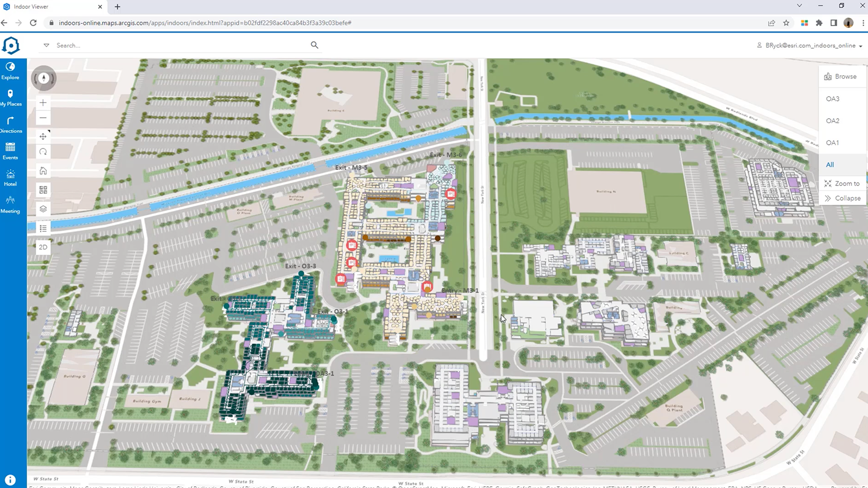Open the Browse facilities panel
This screenshot has height=488, width=868.
pos(842,76)
